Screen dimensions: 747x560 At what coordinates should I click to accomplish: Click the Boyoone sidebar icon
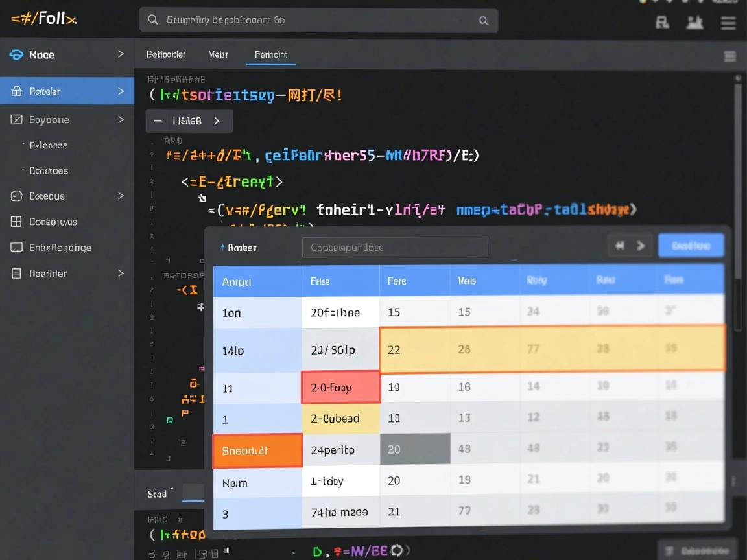click(x=16, y=120)
